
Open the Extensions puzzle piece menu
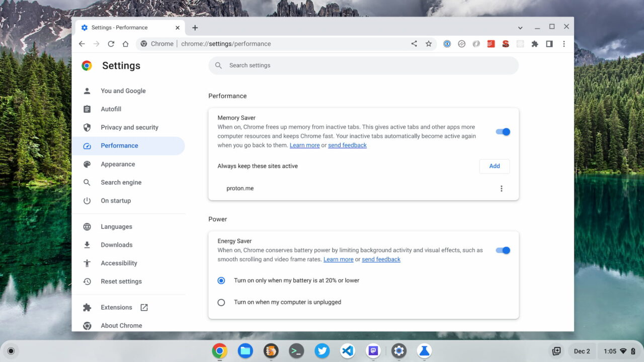(535, 44)
